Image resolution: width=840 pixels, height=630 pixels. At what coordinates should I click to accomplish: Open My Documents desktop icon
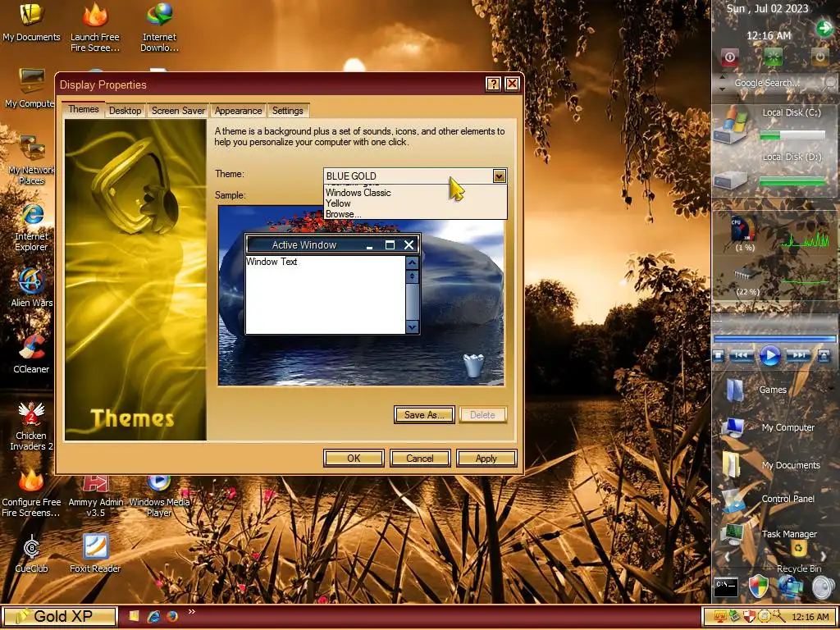[x=31, y=22]
